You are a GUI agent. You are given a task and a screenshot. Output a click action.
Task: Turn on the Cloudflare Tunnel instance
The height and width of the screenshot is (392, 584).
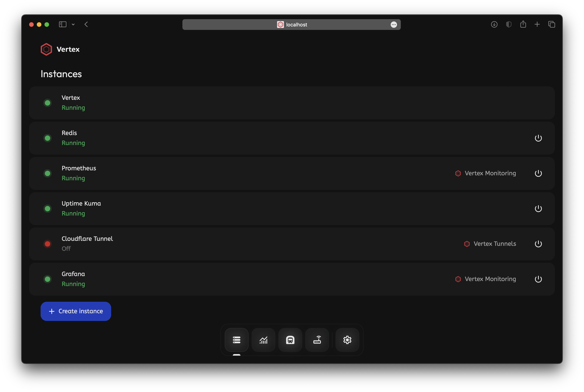[538, 244]
